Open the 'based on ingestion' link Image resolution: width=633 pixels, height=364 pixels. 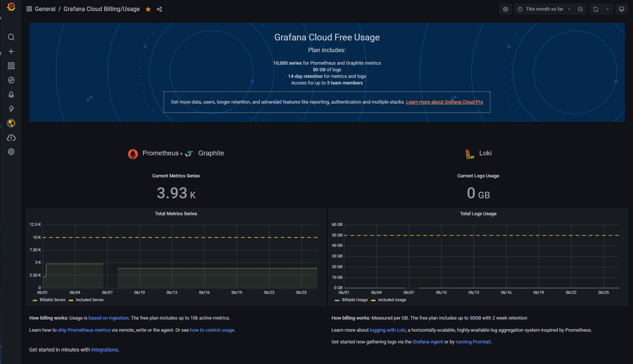click(109, 318)
